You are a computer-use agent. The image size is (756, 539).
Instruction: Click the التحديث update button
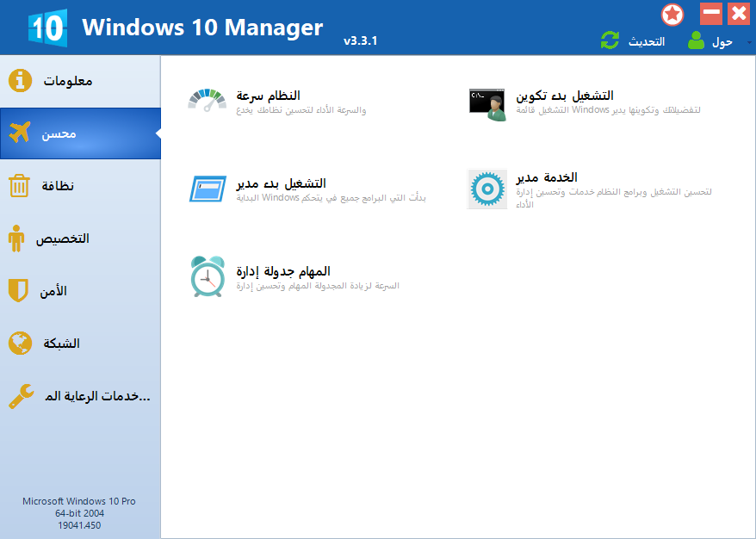click(646, 42)
